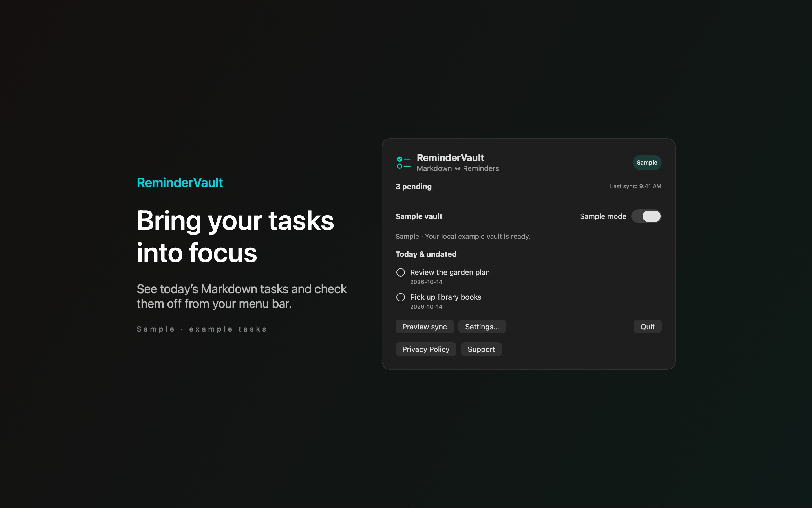Click the '3 pending' count text

click(x=413, y=187)
